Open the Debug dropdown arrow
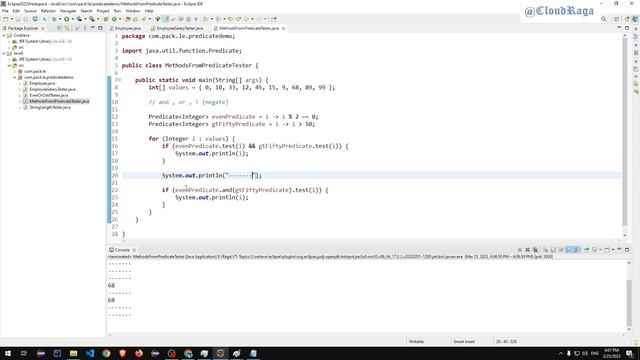640x360 pixels. (x=60, y=19)
